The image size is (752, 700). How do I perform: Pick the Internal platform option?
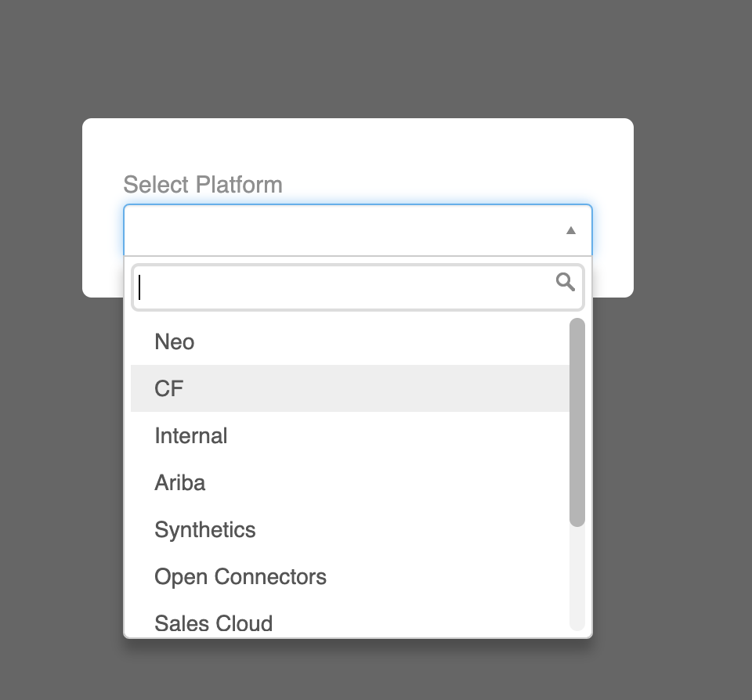[x=191, y=436]
